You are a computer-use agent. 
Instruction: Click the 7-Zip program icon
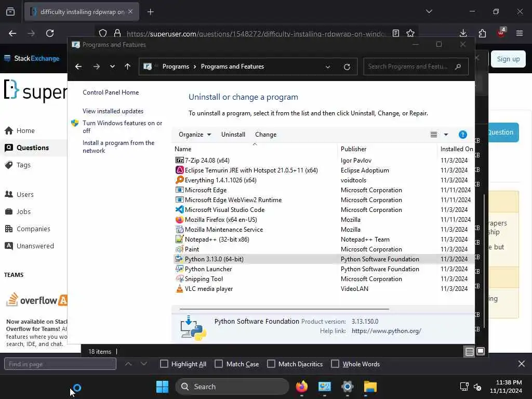179,160
